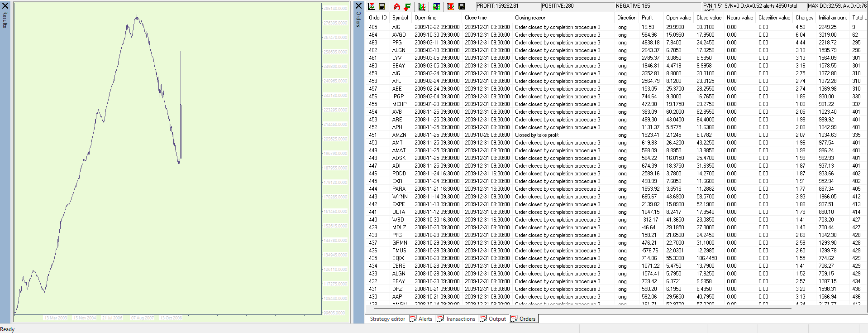Click the vertical bars chart toolbar icon
The width and height of the screenshot is (868, 333).
(422, 6)
